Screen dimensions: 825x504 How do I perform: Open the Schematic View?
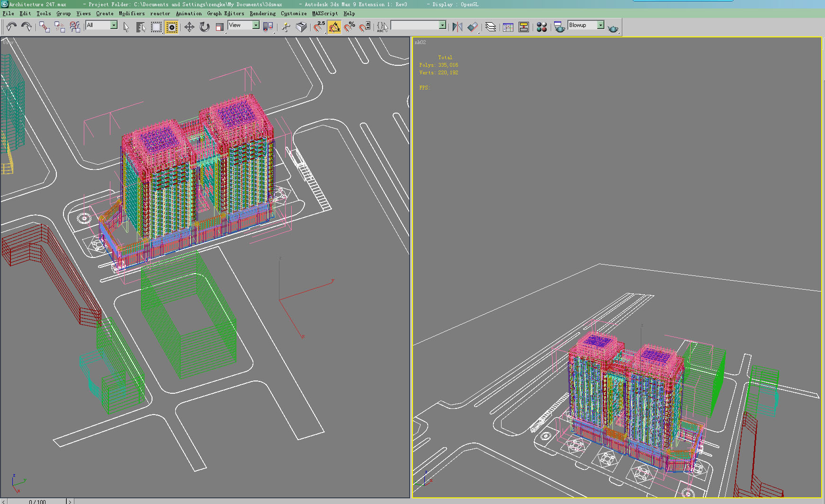pyautogui.click(x=524, y=27)
